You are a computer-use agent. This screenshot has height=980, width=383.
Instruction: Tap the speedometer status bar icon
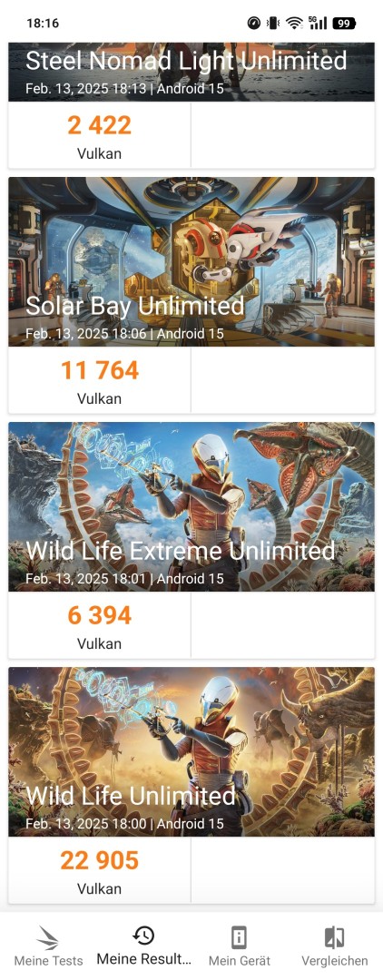coord(253,23)
